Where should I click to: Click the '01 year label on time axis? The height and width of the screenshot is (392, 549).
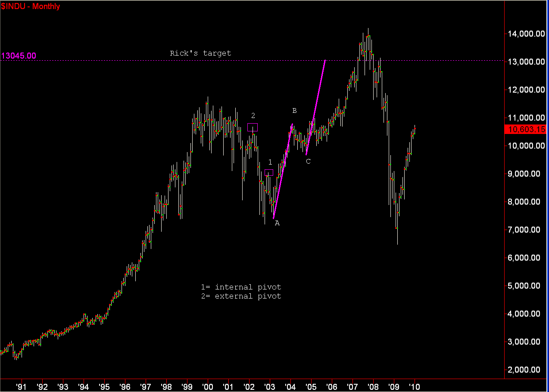click(x=228, y=386)
